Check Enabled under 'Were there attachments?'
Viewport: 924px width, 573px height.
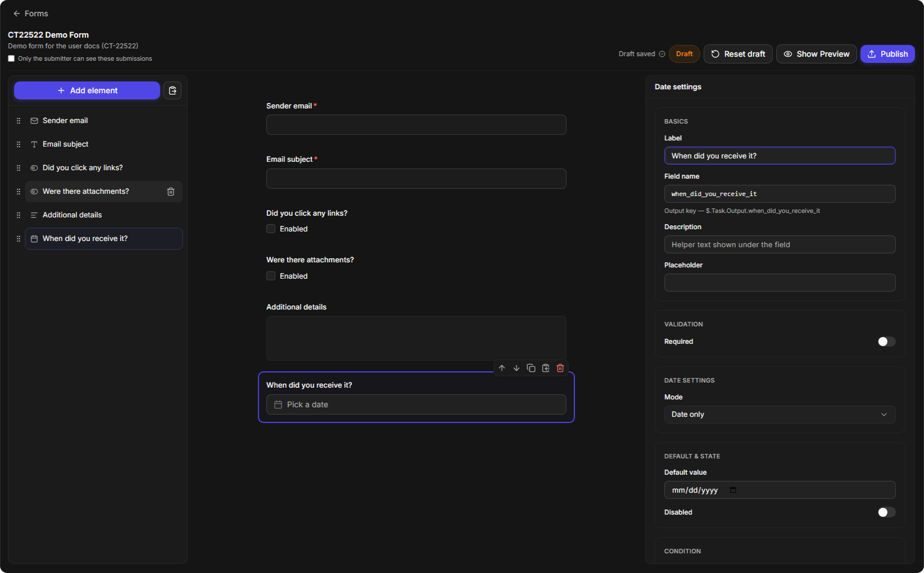click(x=271, y=276)
